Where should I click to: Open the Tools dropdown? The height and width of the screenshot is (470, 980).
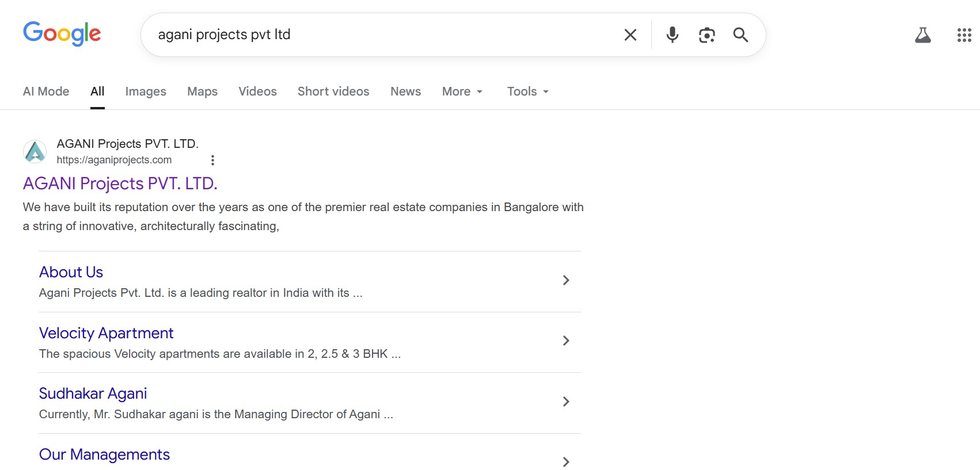[527, 91]
